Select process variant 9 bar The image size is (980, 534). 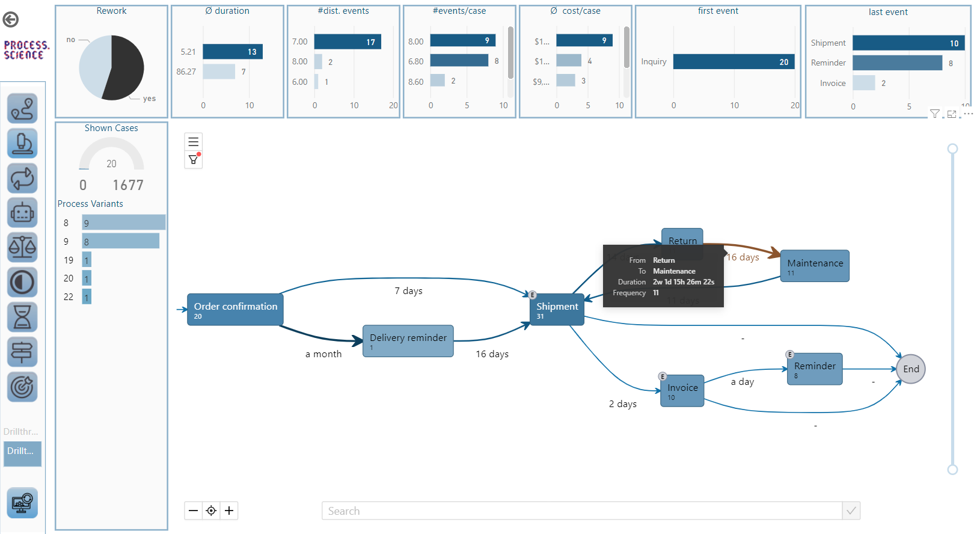click(121, 241)
